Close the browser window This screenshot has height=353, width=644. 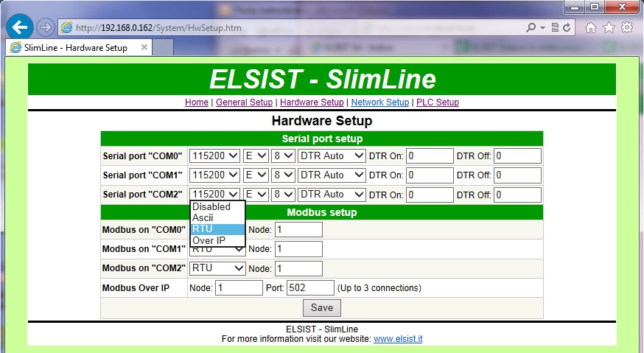coord(622,7)
